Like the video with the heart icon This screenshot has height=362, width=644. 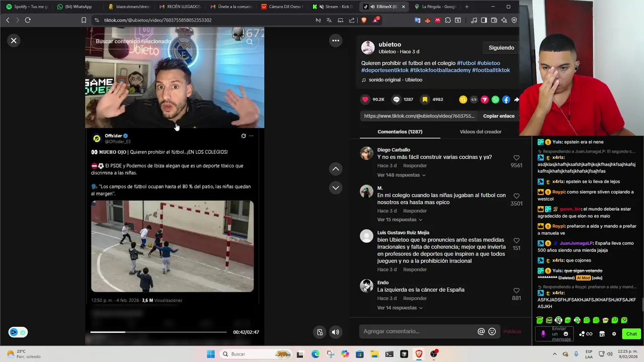(365, 100)
